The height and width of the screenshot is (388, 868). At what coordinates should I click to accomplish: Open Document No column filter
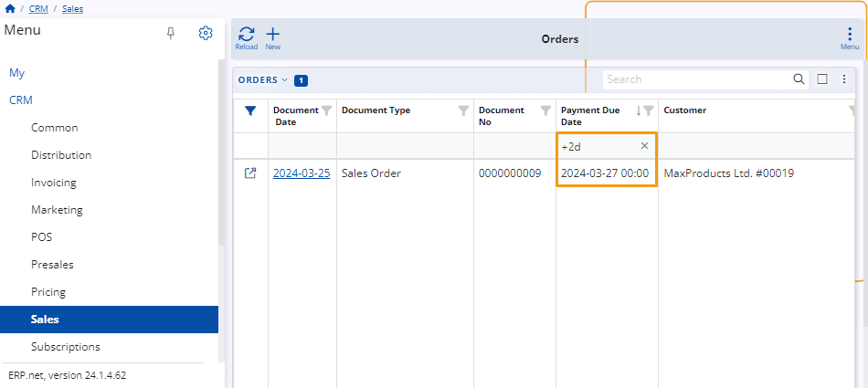pyautogui.click(x=545, y=110)
